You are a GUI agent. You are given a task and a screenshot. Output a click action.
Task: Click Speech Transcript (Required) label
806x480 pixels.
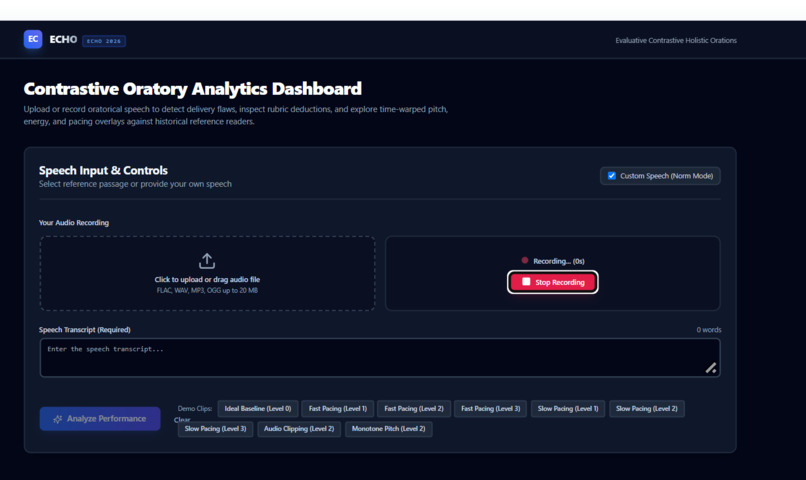(85, 330)
